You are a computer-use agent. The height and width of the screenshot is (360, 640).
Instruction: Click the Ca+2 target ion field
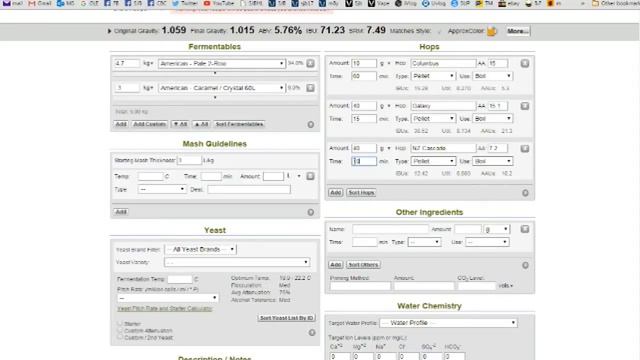point(340,356)
